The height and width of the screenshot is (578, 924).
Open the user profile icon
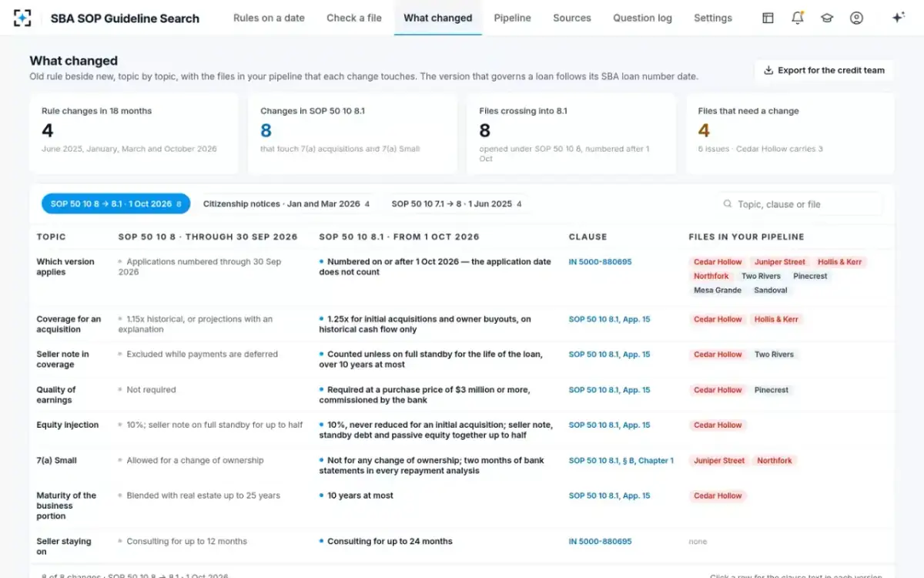click(x=856, y=18)
